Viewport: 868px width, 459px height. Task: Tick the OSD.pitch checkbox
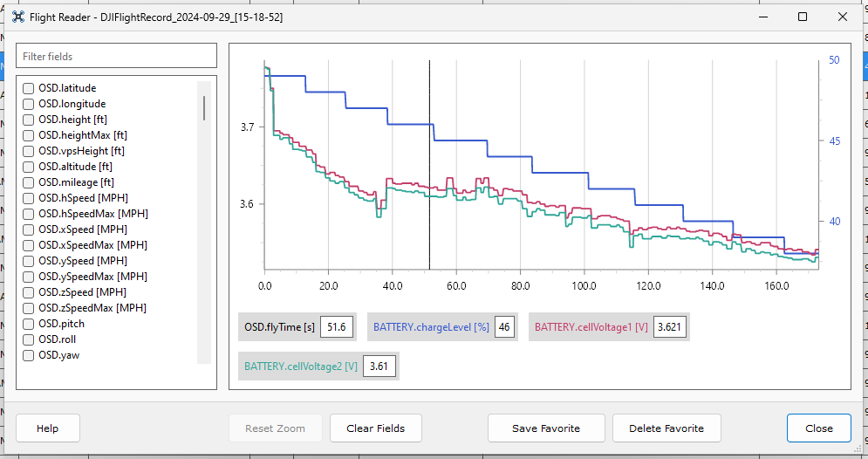(28, 324)
